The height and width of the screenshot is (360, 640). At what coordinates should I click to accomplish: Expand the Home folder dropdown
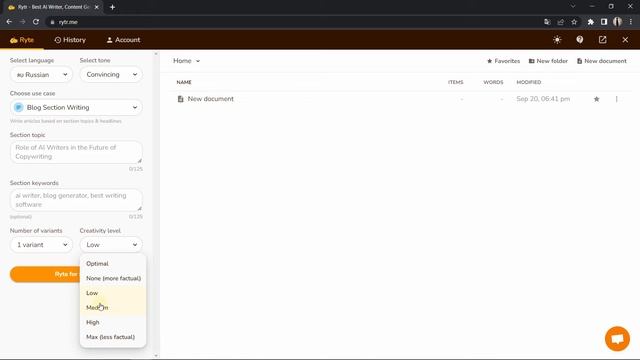[187, 61]
